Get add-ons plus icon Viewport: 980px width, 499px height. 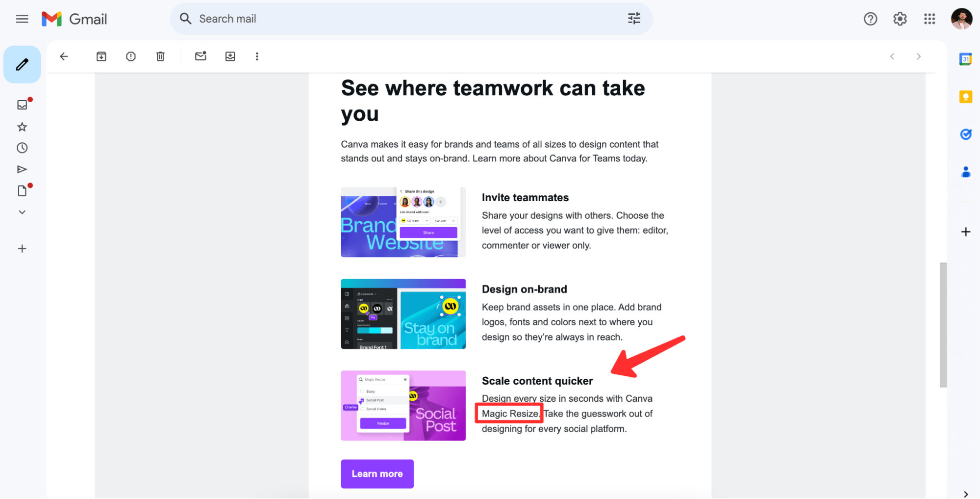pos(965,232)
